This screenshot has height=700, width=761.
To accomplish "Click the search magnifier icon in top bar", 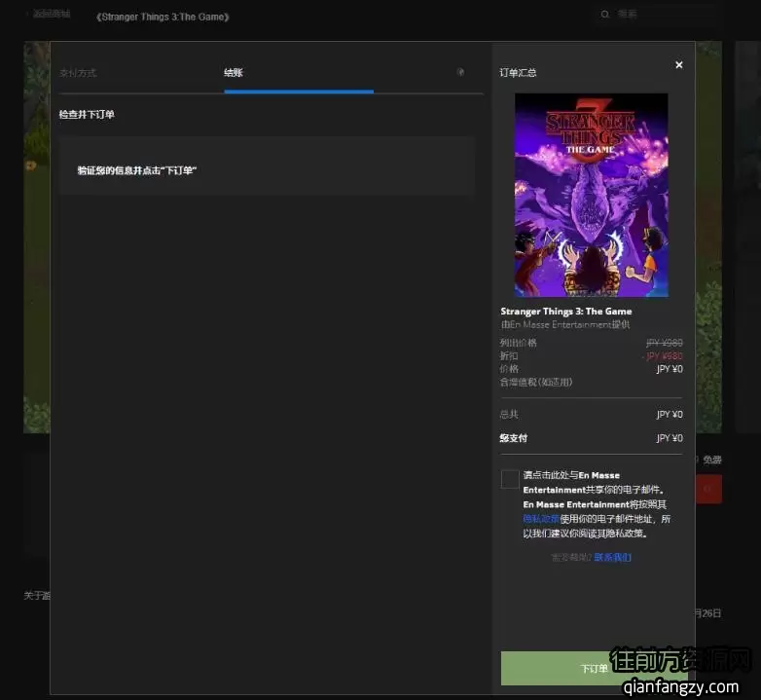I will coord(604,14).
